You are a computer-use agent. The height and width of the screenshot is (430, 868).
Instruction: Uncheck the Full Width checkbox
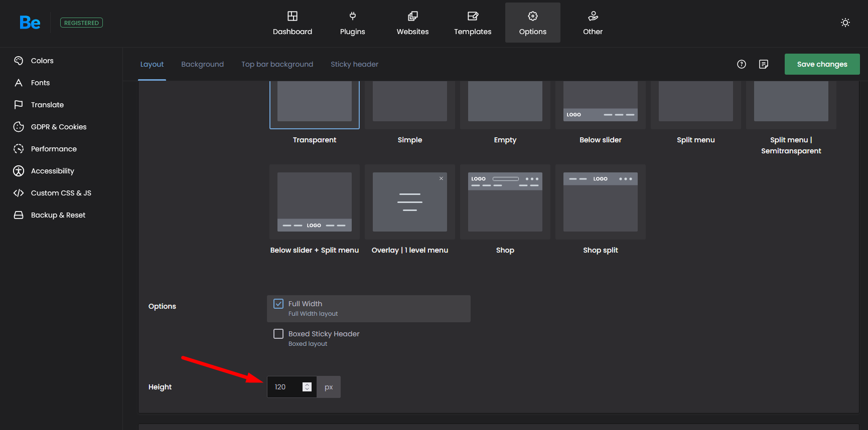pyautogui.click(x=278, y=304)
